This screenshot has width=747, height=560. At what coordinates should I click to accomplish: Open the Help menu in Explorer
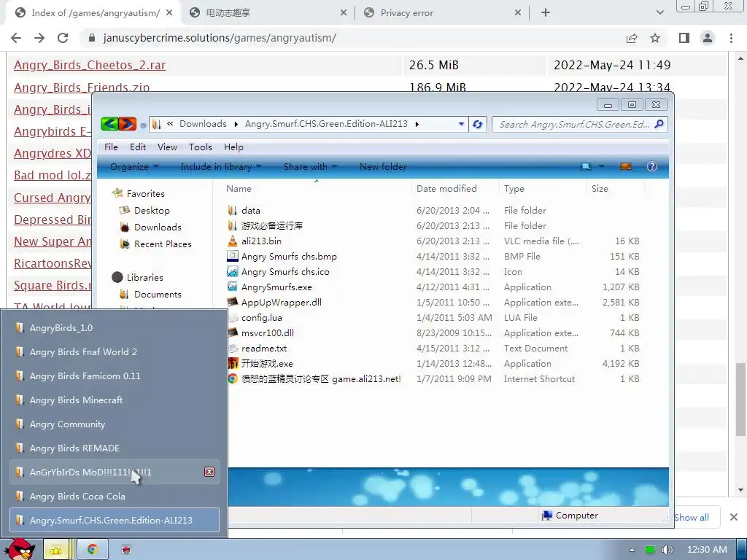(233, 147)
